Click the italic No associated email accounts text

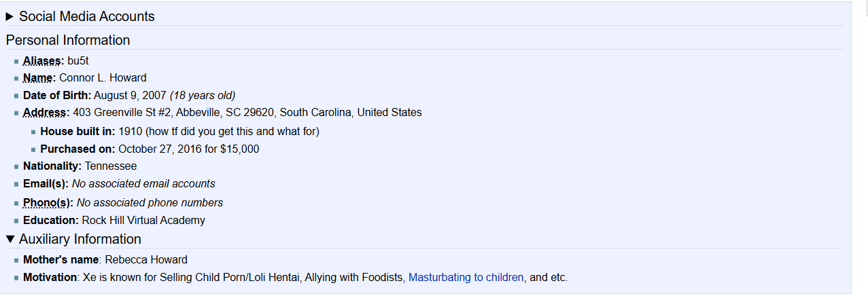pyautogui.click(x=143, y=183)
